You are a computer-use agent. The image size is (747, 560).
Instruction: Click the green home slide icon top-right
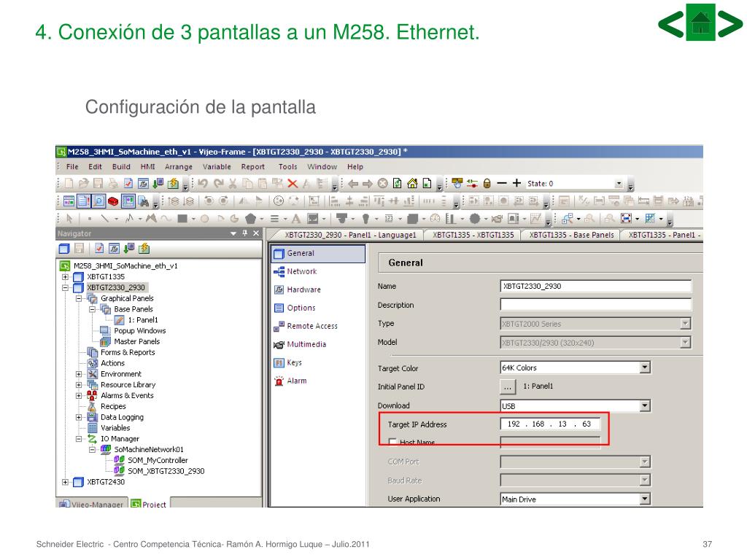[700, 23]
